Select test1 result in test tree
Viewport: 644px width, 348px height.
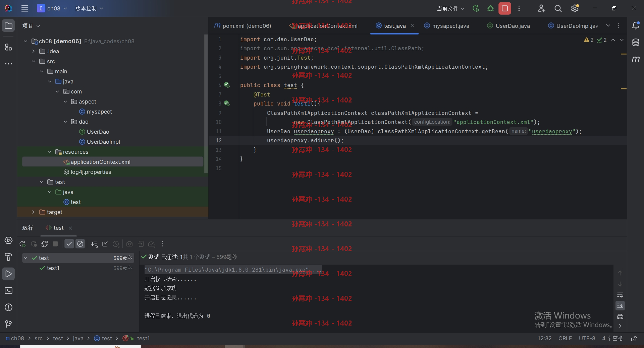tap(53, 268)
